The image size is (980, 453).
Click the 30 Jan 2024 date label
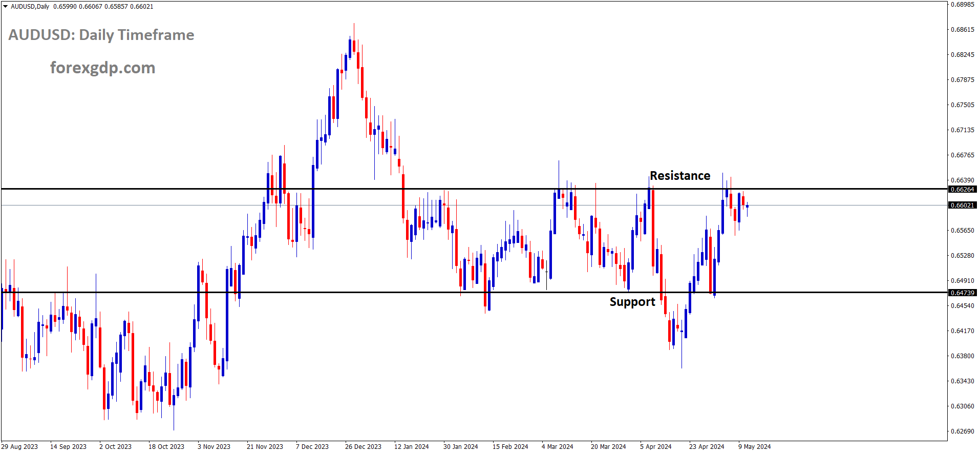coord(461,447)
